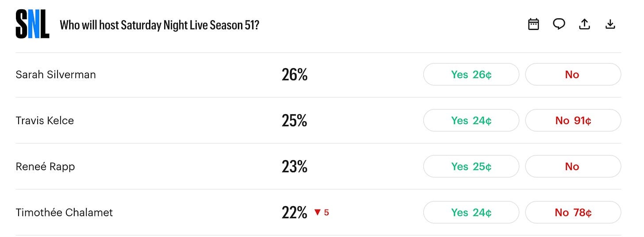Select No 91¢ for Travis Kelce
This screenshot has width=644, height=237.
(x=573, y=120)
